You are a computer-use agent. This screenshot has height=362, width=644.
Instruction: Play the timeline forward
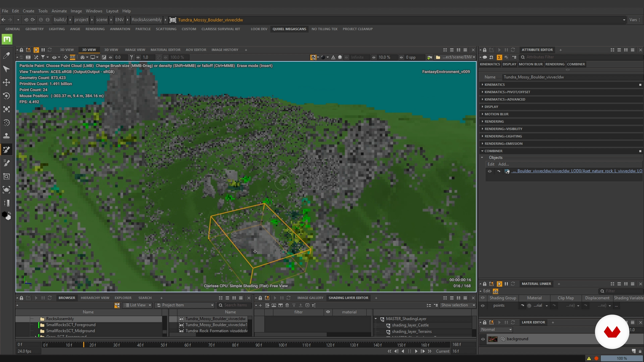tap(416, 351)
